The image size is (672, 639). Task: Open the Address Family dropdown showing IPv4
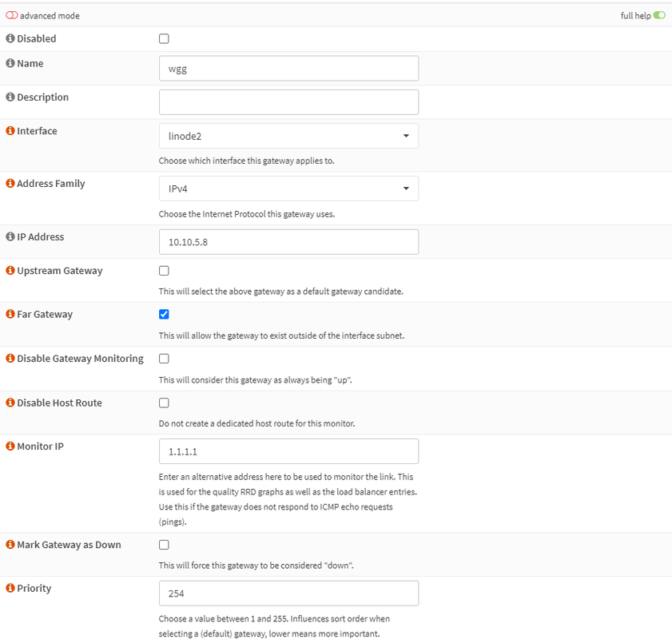[289, 189]
